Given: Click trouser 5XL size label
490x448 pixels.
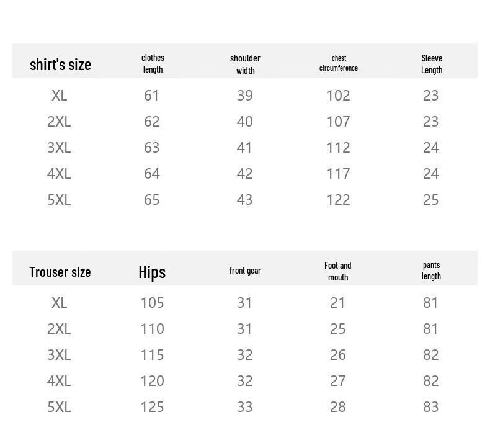Looking at the screenshot, I should tap(59, 407).
